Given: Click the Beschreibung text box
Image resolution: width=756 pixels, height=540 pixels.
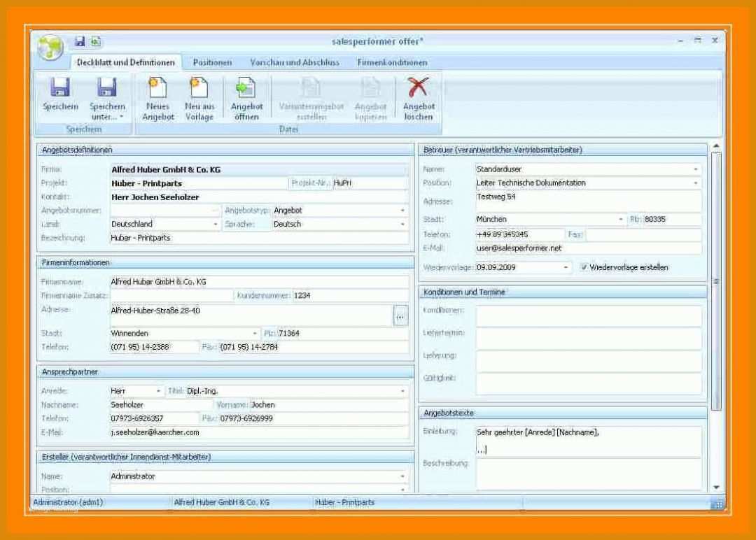Looking at the screenshot, I should click(x=589, y=474).
